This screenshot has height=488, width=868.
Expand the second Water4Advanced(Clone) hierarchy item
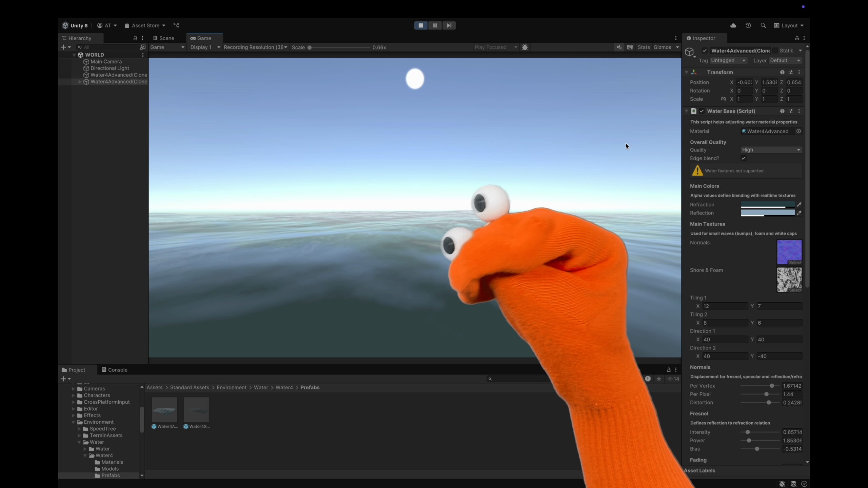pos(80,82)
